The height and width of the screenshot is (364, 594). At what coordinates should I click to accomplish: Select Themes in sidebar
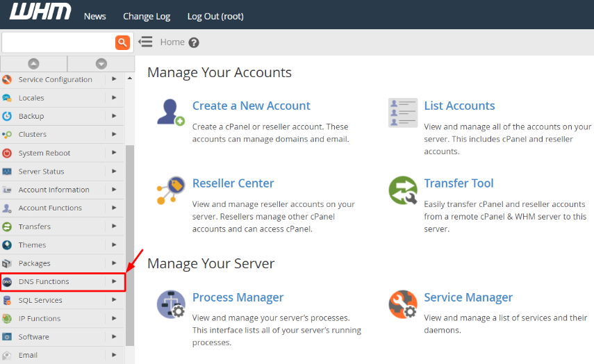tap(32, 245)
